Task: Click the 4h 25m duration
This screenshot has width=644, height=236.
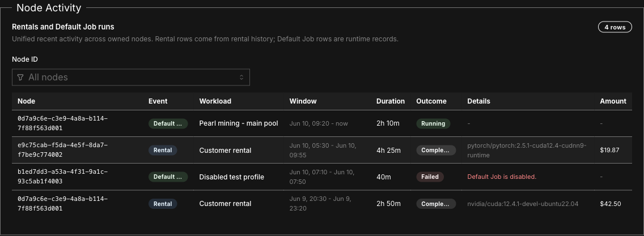Action: tap(388, 151)
